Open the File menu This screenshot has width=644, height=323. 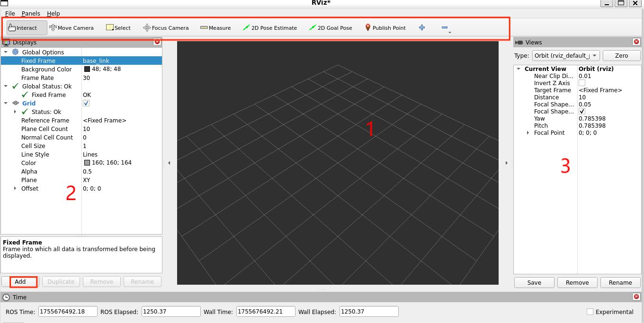click(9, 13)
